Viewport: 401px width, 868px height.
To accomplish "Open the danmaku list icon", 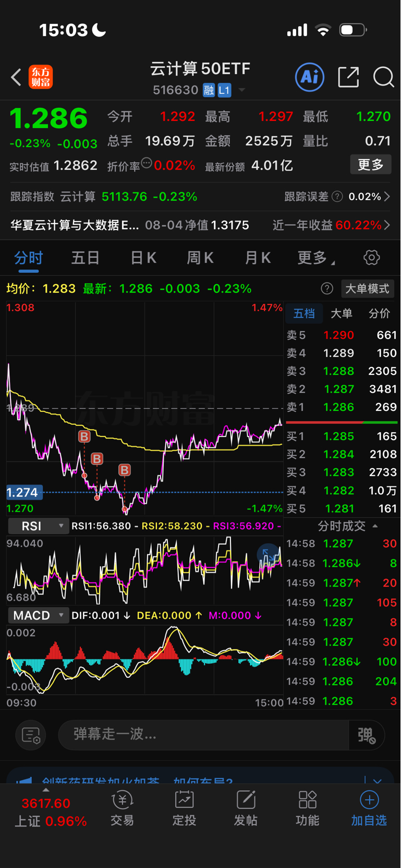I will coord(31,735).
